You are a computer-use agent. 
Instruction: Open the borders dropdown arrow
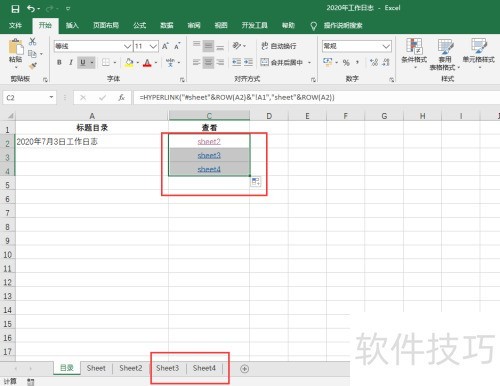pos(115,62)
